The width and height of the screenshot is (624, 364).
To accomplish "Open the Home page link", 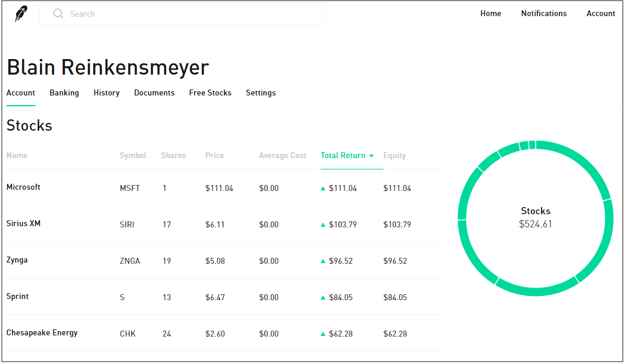I will tap(490, 14).
